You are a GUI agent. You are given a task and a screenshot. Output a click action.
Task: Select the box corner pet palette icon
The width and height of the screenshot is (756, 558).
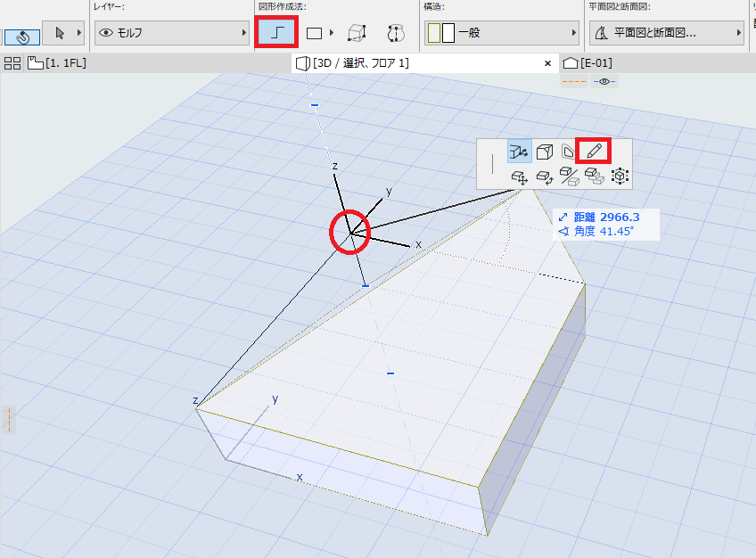click(x=545, y=152)
